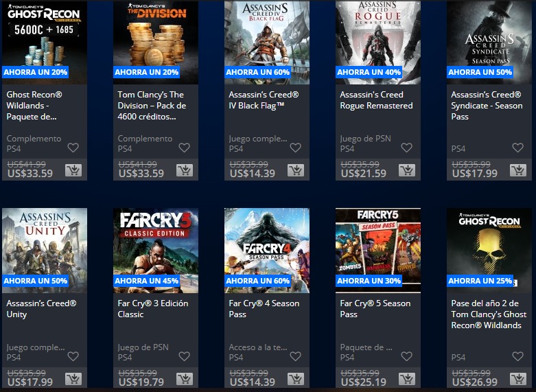
Task: Add Assassin's Creed IV Black Flag to cart
Action: click(x=296, y=170)
